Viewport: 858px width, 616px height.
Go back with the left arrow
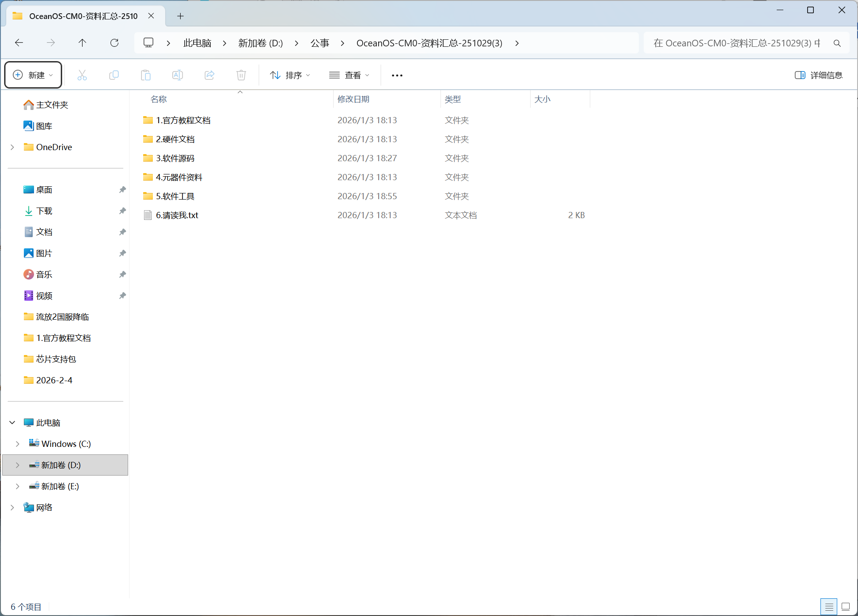pyautogui.click(x=19, y=43)
